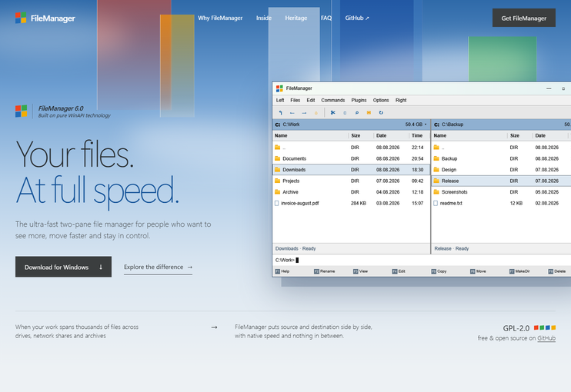
Task: Click the 12 KB size cell
Action: click(x=516, y=203)
